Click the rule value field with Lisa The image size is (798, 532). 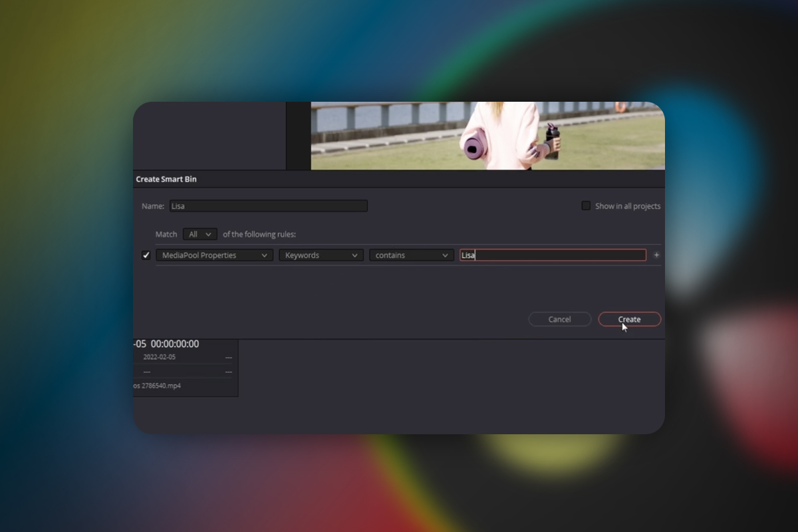(553, 255)
